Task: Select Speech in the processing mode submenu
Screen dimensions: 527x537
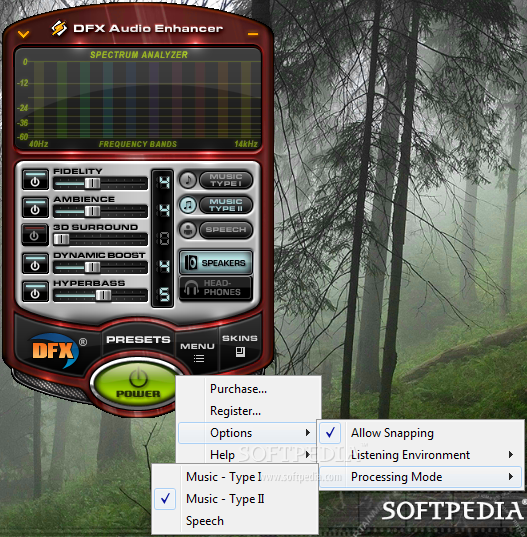Action: (235, 521)
